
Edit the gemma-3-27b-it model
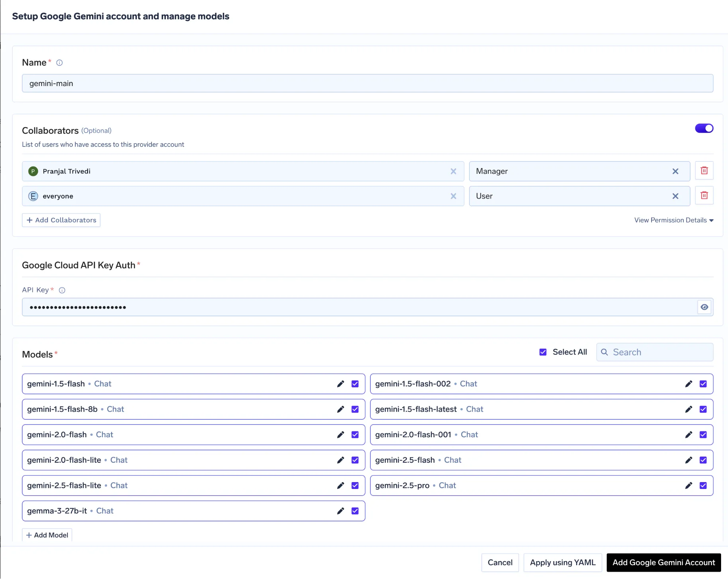coord(341,511)
